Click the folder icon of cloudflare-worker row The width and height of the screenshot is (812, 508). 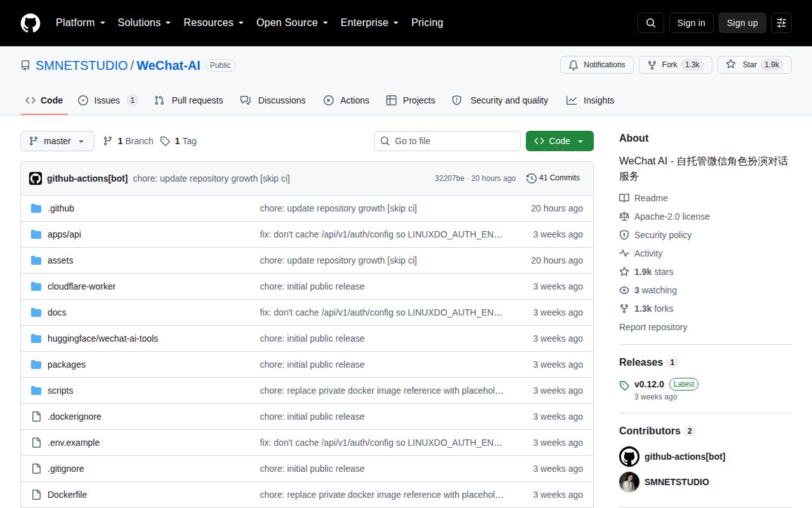(36, 286)
